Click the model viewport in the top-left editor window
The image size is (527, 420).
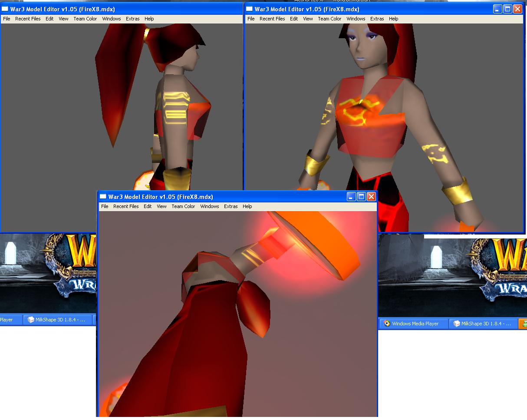point(122,106)
